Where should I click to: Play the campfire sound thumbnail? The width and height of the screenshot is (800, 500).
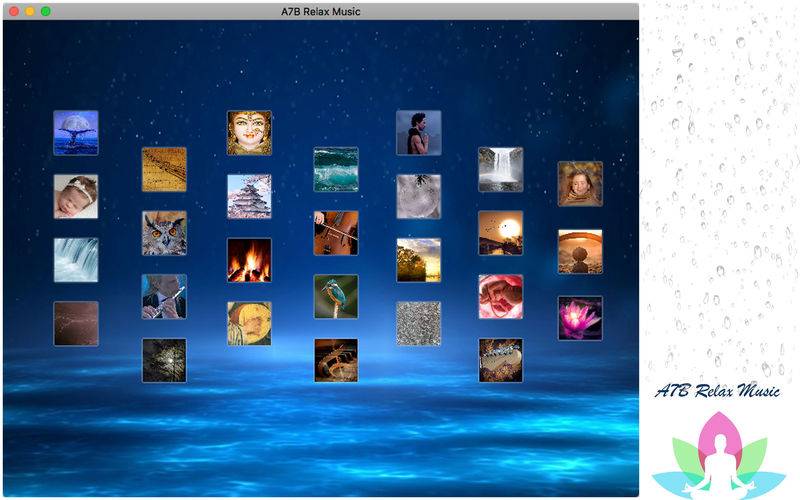249,260
